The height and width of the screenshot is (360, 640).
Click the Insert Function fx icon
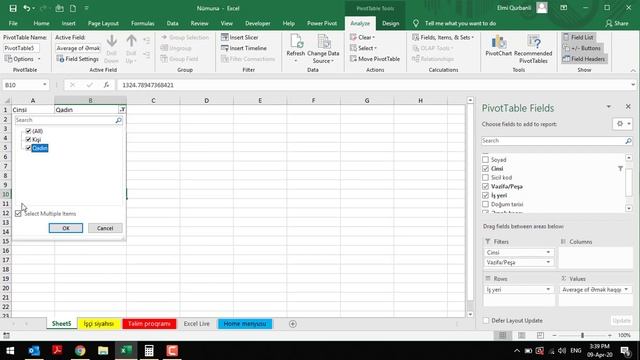coord(106,85)
